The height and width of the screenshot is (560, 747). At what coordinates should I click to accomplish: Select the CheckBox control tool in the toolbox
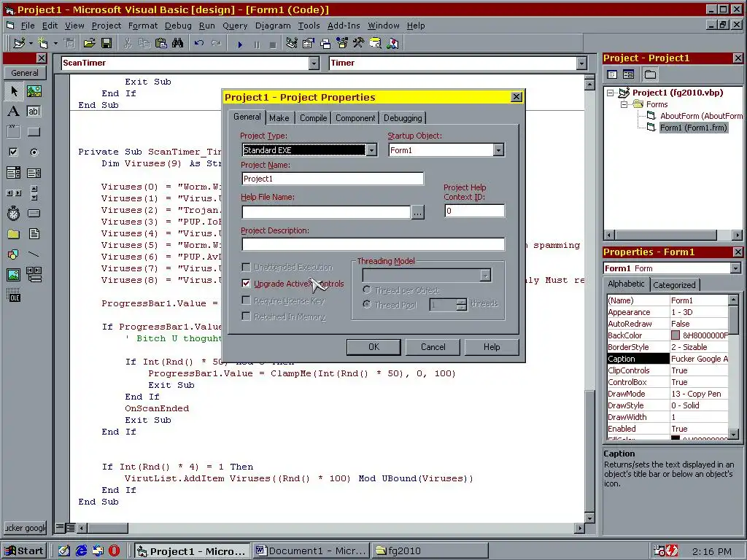pos(14,152)
